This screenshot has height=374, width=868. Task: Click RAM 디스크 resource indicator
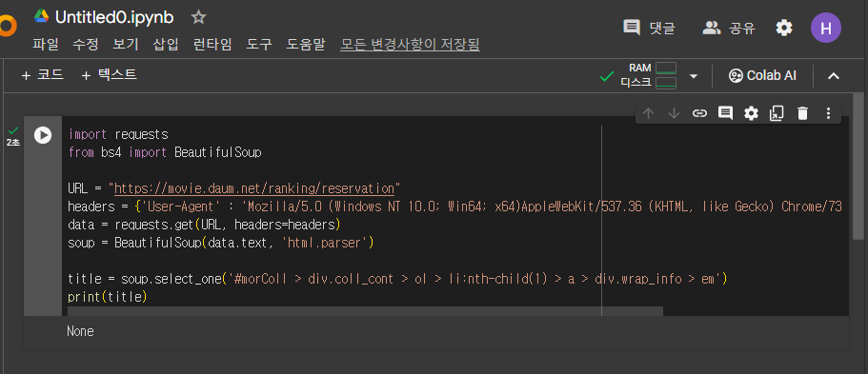click(x=648, y=75)
